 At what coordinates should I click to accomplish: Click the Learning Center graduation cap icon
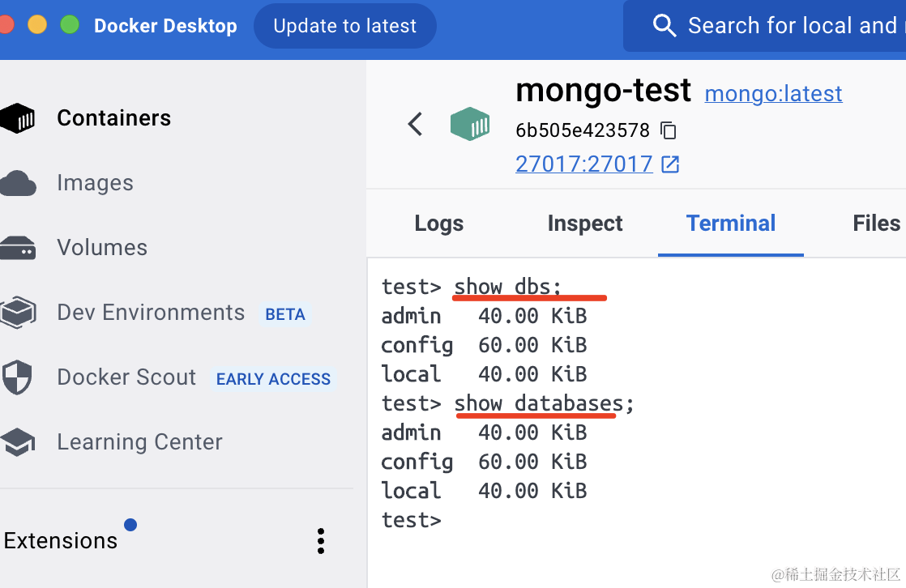coord(18,442)
